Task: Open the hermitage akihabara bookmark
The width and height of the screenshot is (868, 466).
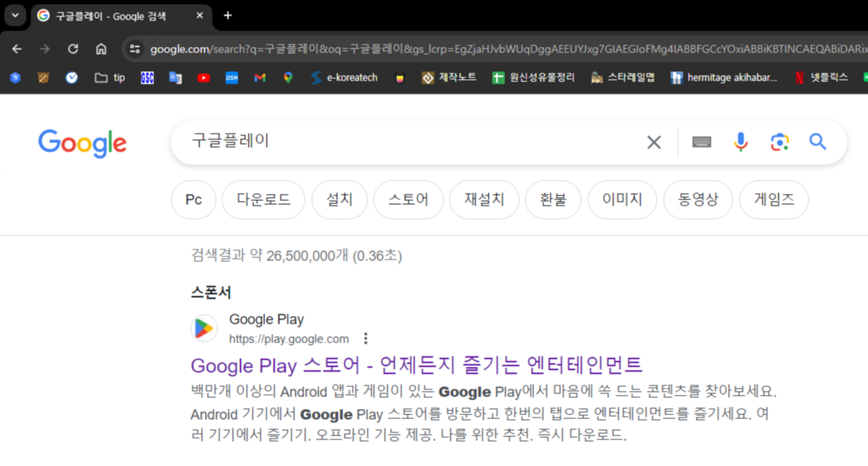Action: (x=723, y=78)
